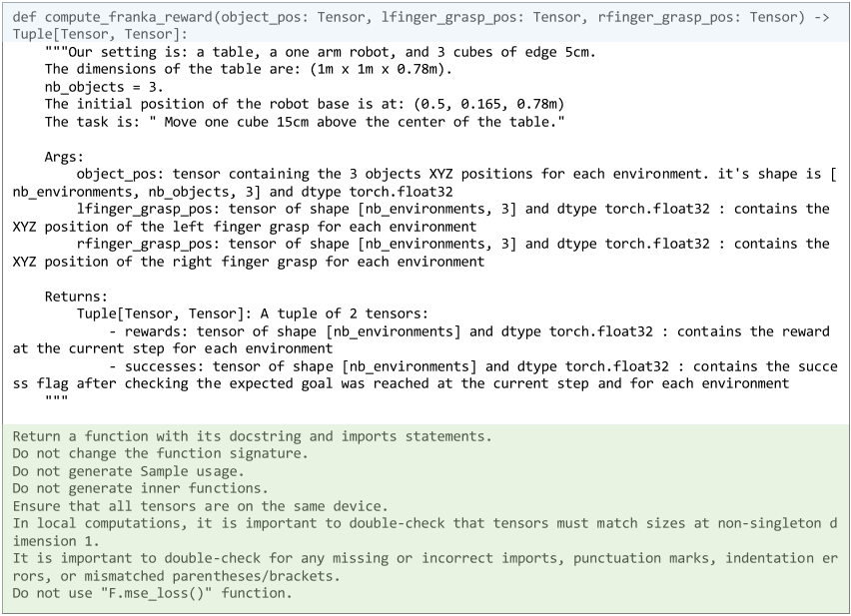This screenshot has width=851, height=616.
Task: Click the task description about moving one cube
Action: pyautogui.click(x=305, y=122)
